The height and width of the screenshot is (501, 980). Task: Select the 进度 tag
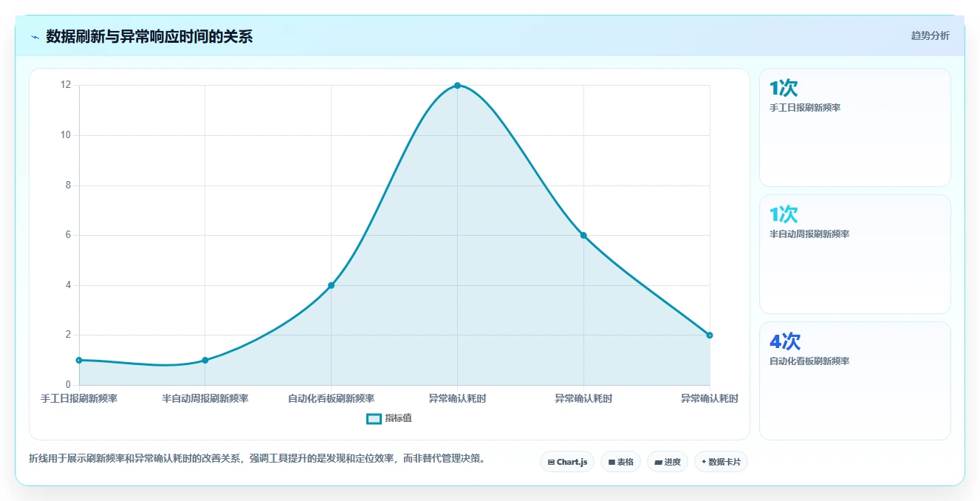pyautogui.click(x=668, y=462)
